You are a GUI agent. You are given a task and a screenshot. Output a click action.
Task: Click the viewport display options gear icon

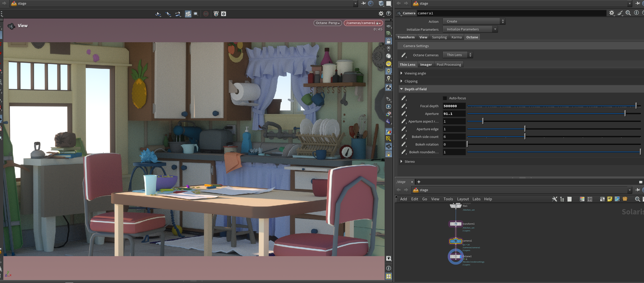(381, 14)
